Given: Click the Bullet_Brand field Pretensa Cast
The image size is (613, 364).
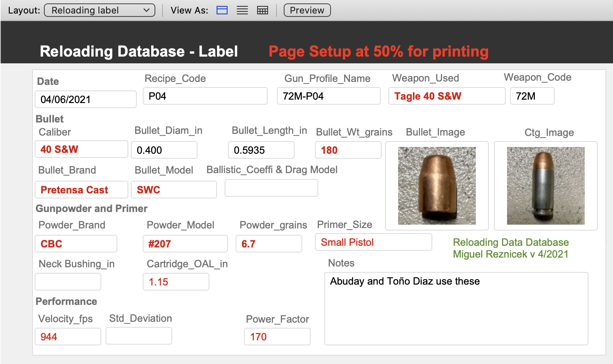Looking at the screenshot, I should tap(81, 190).
